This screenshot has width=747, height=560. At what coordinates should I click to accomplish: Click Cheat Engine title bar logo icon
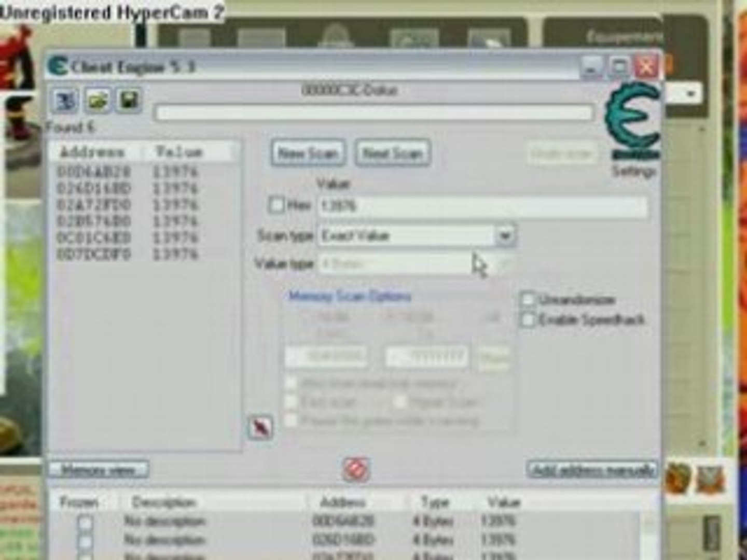58,66
